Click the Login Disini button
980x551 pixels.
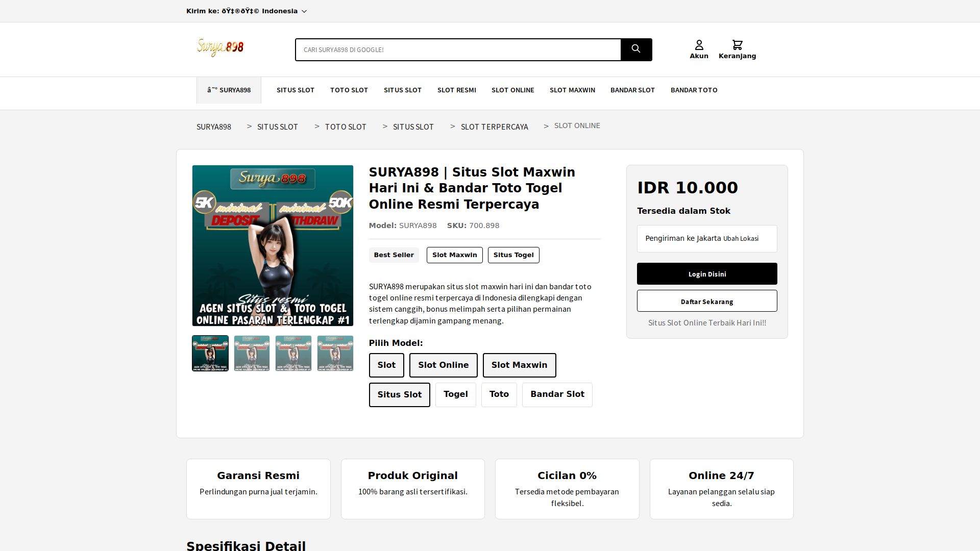(x=707, y=274)
